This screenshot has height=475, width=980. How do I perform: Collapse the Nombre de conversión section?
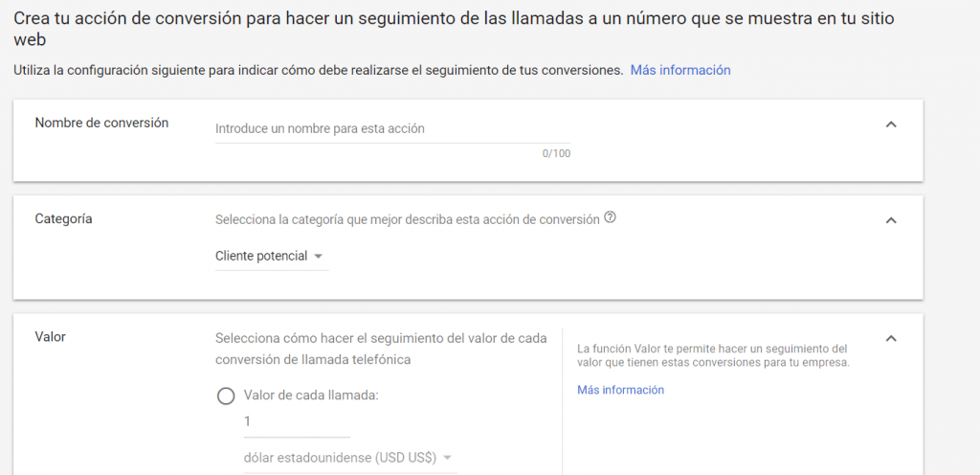click(x=891, y=124)
